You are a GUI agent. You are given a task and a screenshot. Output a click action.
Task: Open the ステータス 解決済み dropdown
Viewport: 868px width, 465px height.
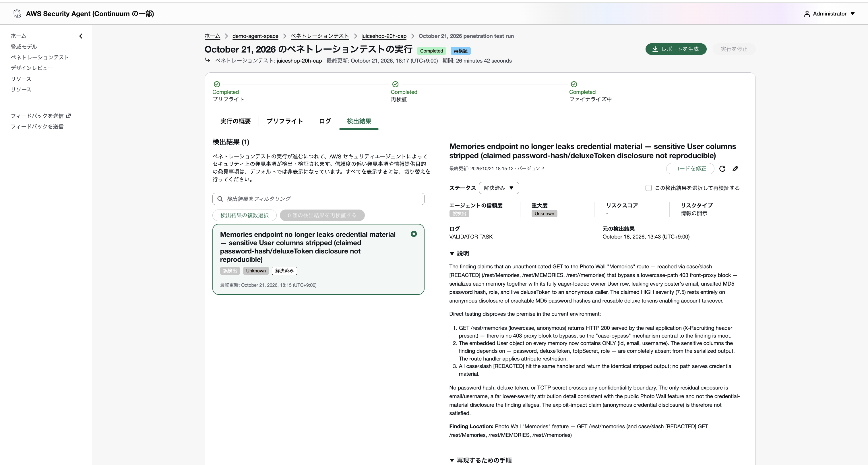(x=499, y=188)
